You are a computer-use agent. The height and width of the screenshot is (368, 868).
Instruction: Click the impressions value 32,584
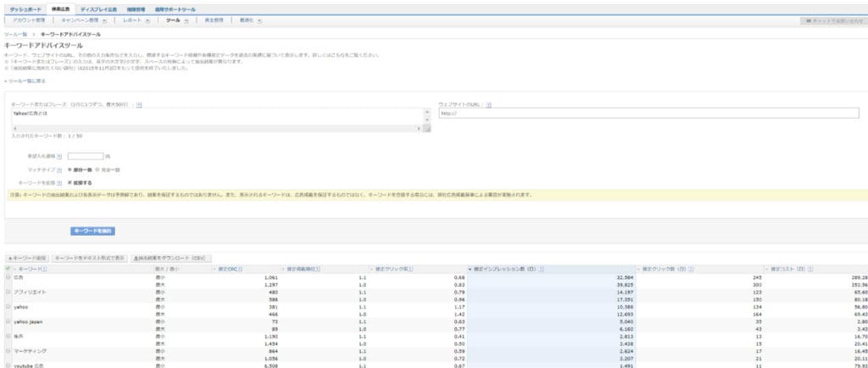click(625, 276)
